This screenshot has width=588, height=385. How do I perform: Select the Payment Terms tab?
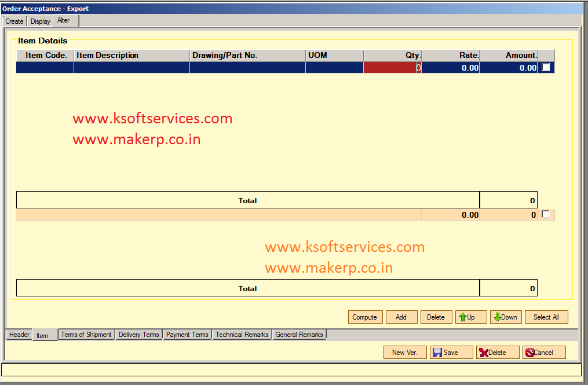pos(187,335)
